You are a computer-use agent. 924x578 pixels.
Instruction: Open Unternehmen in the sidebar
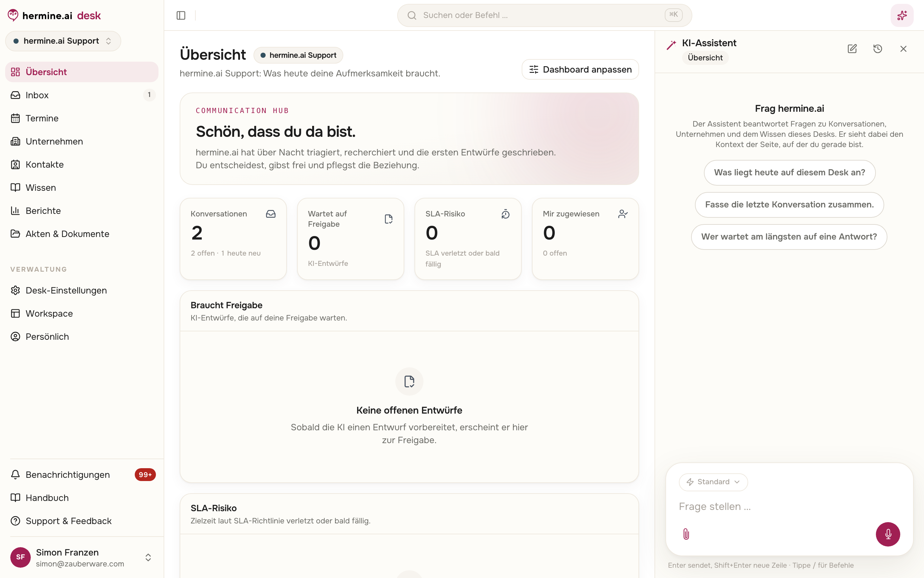tap(82, 141)
